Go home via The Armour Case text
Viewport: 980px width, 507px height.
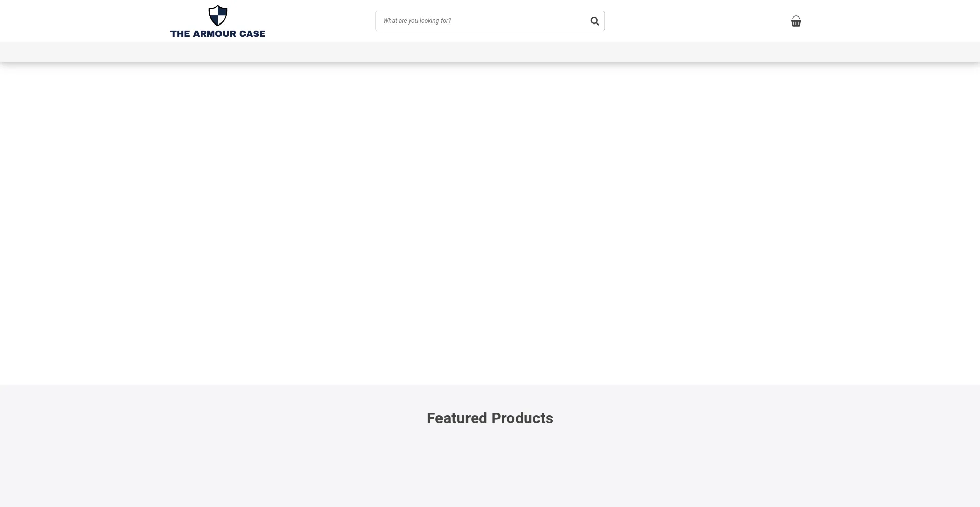click(218, 34)
